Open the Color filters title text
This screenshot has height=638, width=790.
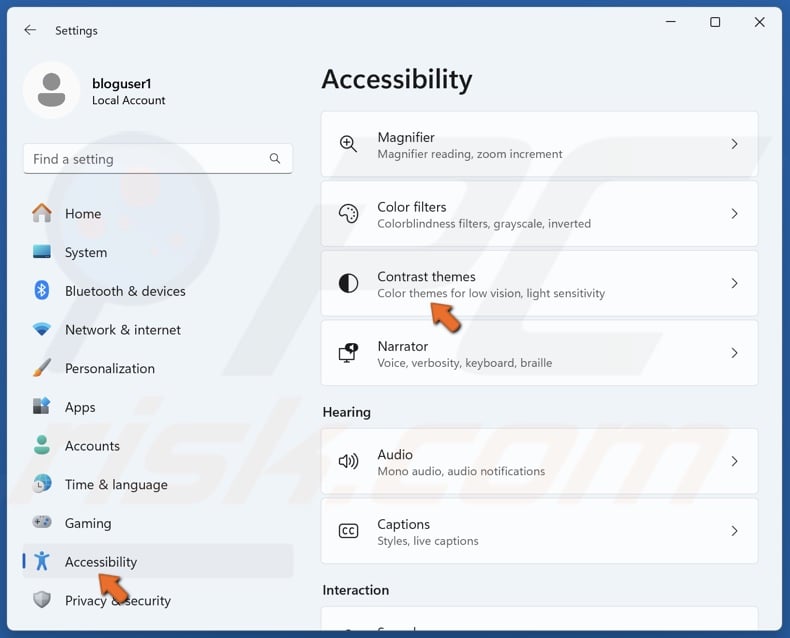412,207
